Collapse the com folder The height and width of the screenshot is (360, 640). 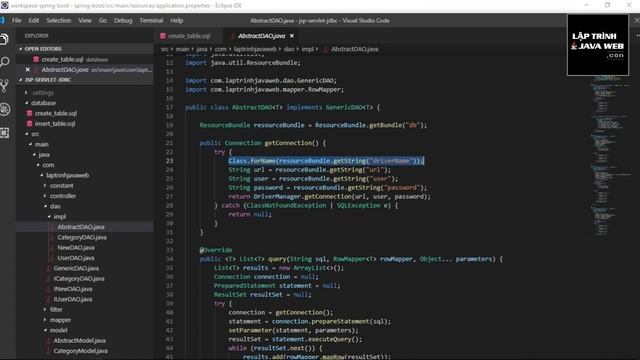point(38,165)
